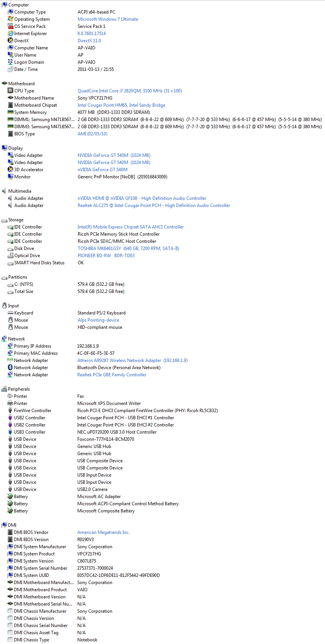The image size is (325, 644).
Task: Click the USB3 Controller icon
Action: [x=10, y=432]
